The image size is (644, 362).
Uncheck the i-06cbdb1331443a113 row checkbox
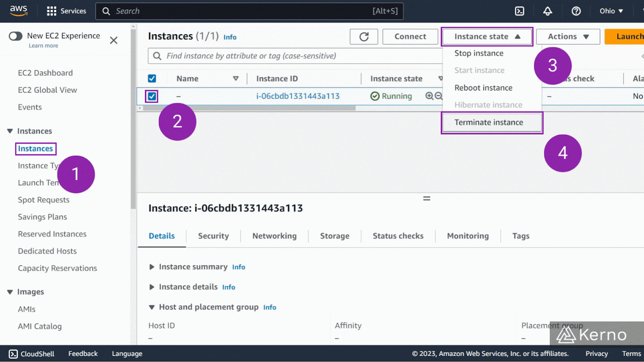tap(152, 96)
